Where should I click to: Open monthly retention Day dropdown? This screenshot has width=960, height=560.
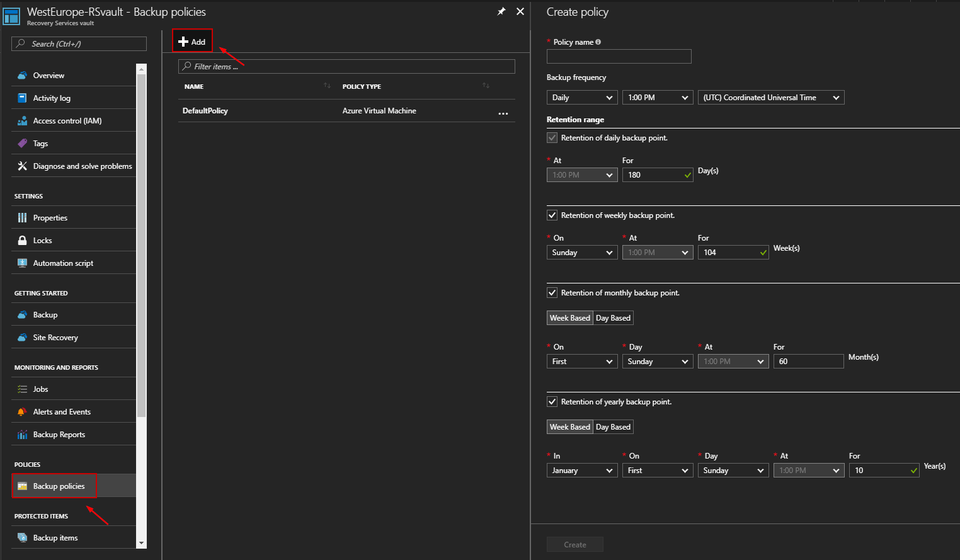point(658,362)
